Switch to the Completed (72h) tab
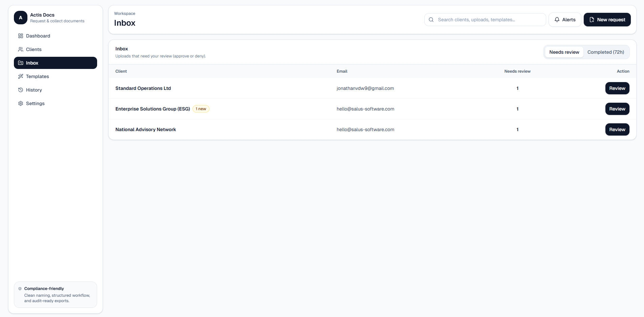This screenshot has width=644, height=317. (605, 52)
